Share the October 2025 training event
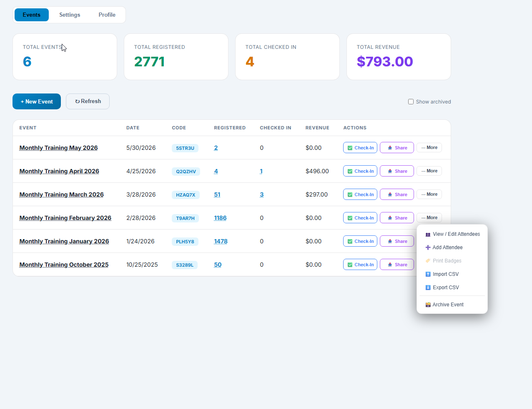Screen dimensions: 532x409 click(397, 265)
